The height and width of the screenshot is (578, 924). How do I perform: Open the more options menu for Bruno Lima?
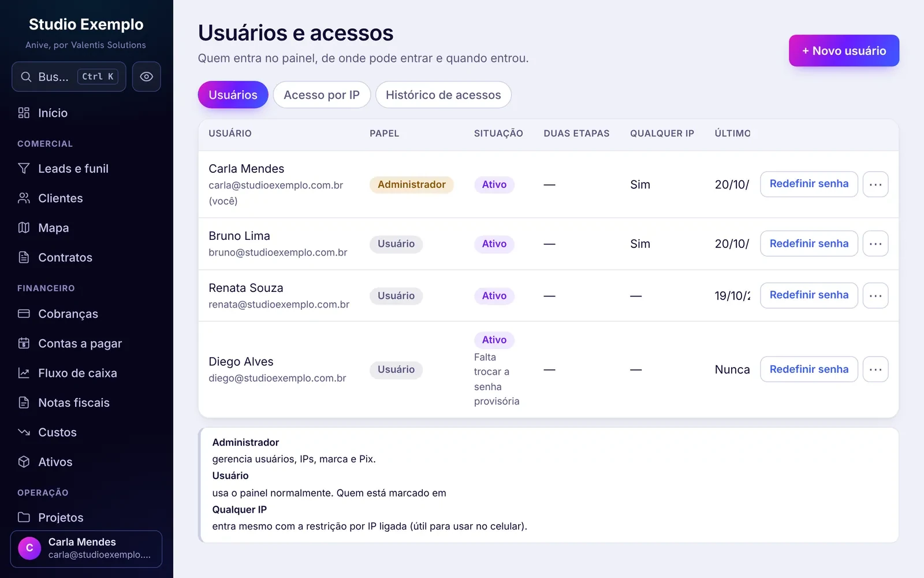click(875, 244)
